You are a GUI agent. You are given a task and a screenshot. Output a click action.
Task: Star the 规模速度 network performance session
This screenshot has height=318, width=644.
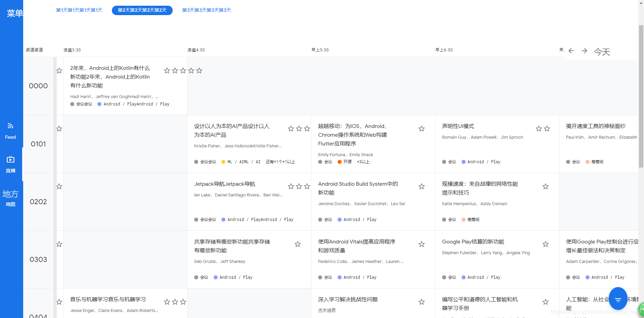(546, 186)
